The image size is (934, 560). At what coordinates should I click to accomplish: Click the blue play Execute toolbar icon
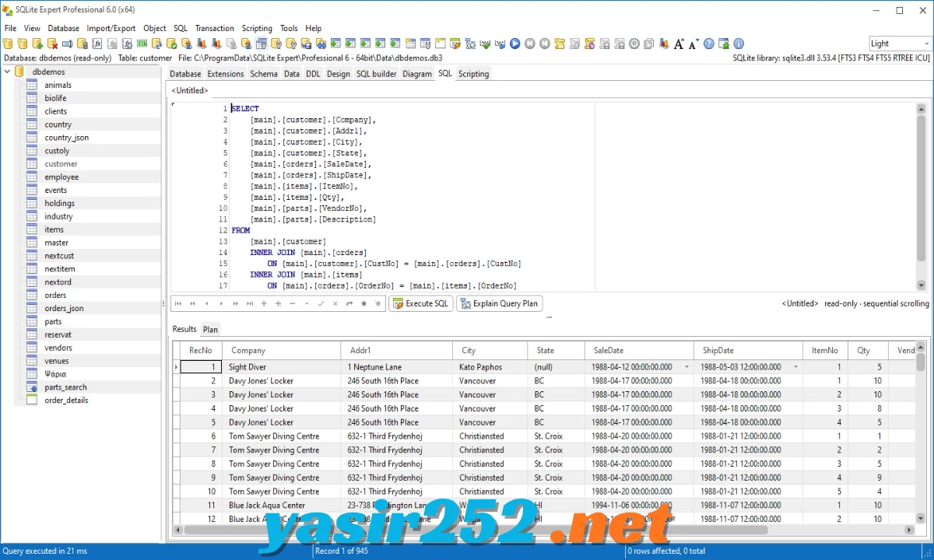click(514, 44)
